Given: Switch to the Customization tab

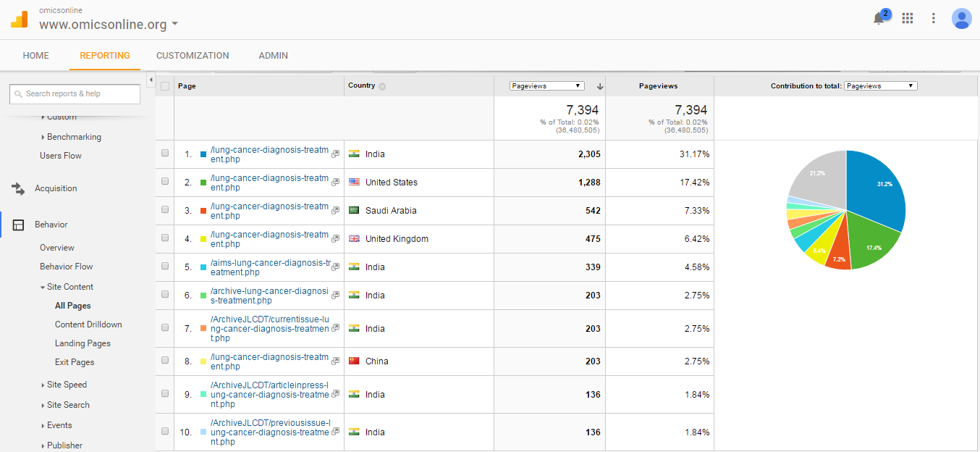Looking at the screenshot, I should [x=193, y=56].
